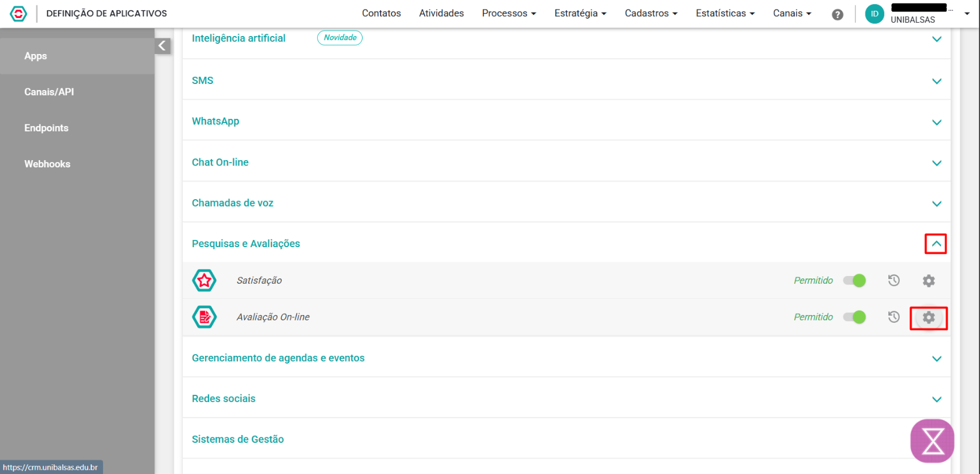
Task: Click the CRM logo in header
Action: click(19, 13)
